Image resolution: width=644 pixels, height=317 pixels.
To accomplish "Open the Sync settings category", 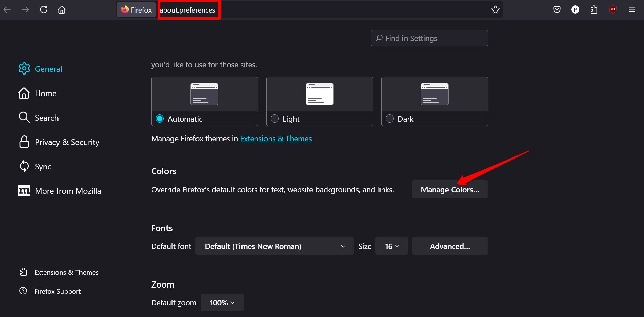I will click(43, 167).
